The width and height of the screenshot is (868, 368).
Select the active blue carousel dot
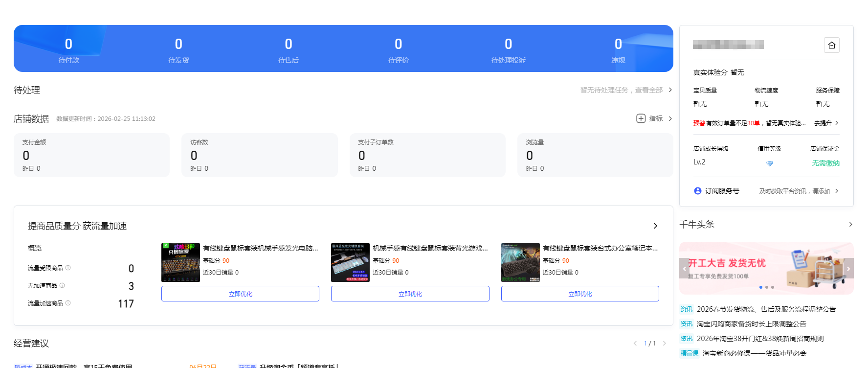pyautogui.click(x=761, y=287)
